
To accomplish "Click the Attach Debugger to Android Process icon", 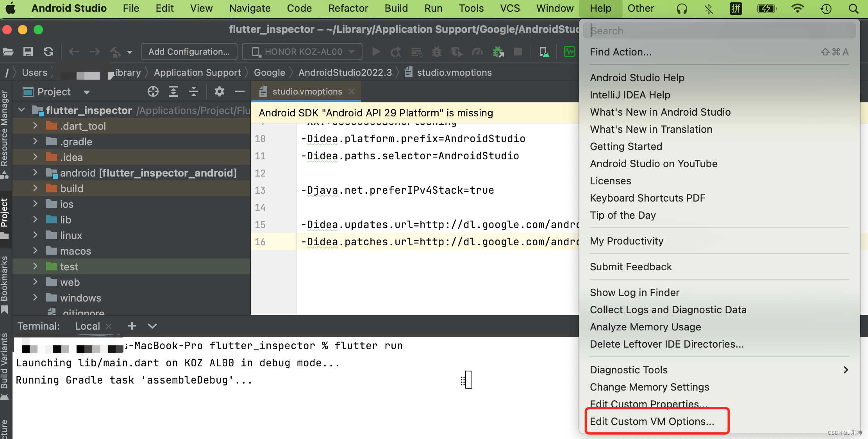I will [x=498, y=52].
